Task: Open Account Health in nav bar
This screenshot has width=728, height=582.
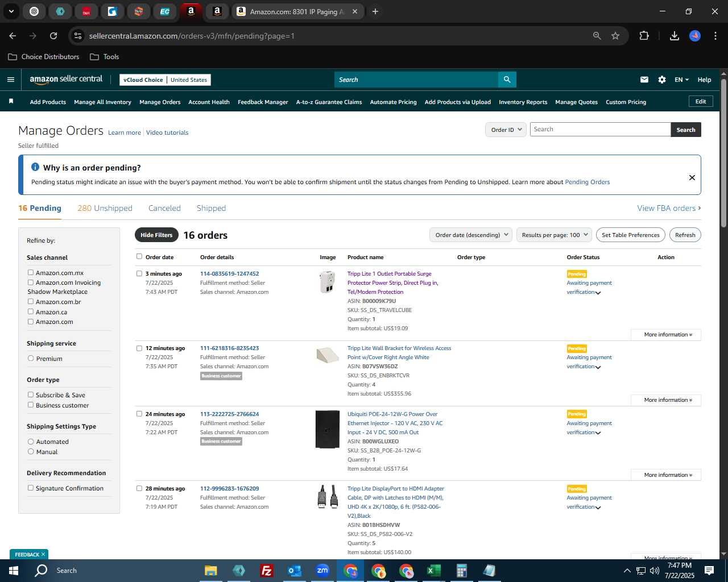Action: point(209,102)
